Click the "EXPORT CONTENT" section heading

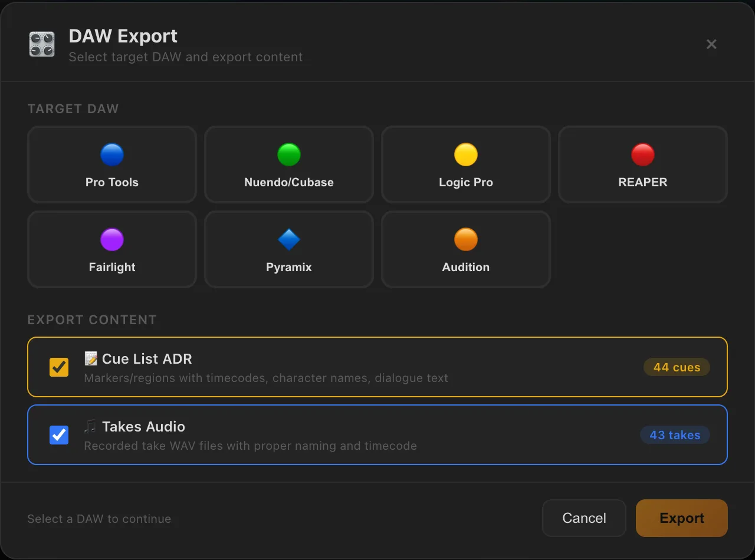(x=92, y=320)
